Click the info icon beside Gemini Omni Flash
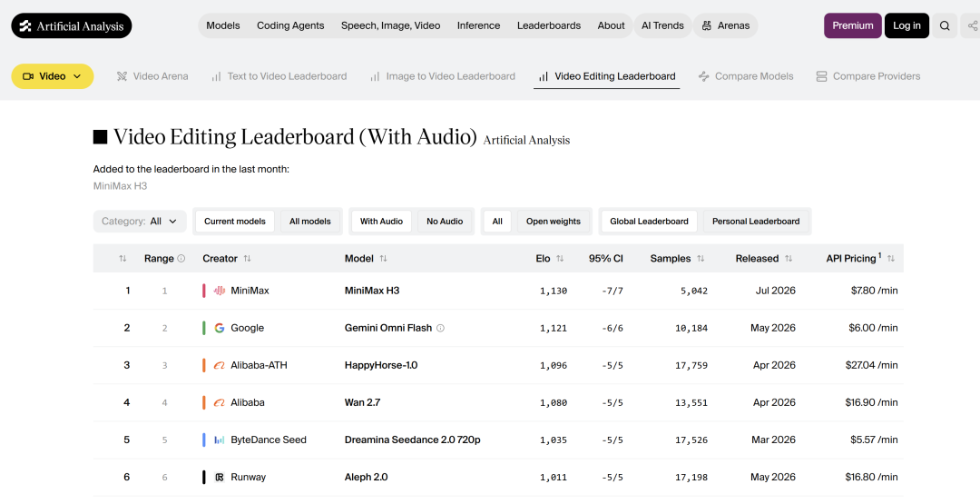 point(440,328)
